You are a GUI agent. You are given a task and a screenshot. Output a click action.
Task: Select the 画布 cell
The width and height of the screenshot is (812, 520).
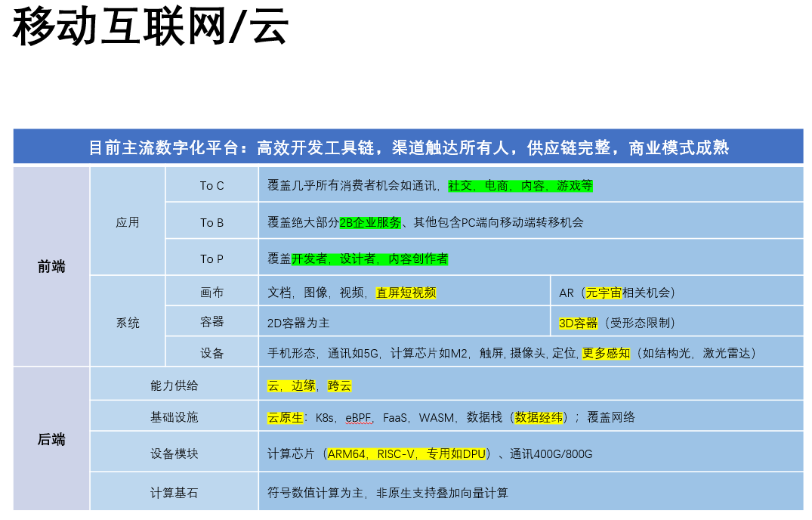pos(211,292)
